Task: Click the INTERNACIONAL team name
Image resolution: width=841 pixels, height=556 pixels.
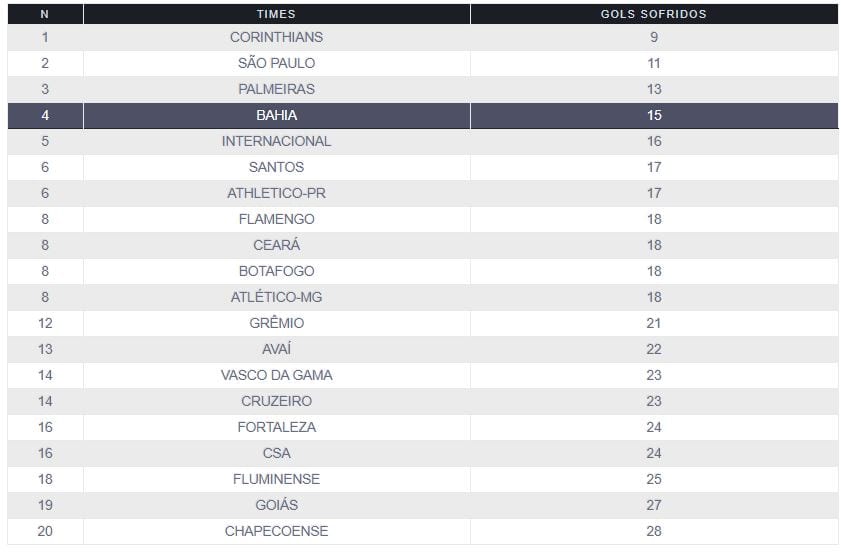Action: pos(276,141)
